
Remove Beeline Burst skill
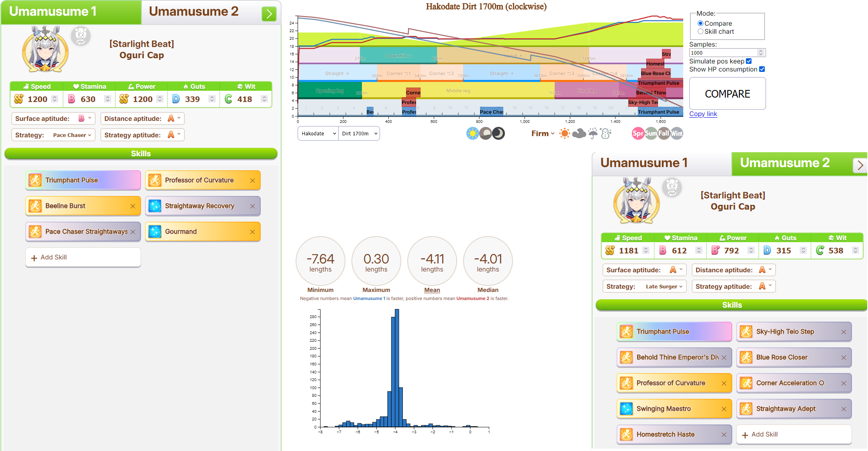[133, 206]
